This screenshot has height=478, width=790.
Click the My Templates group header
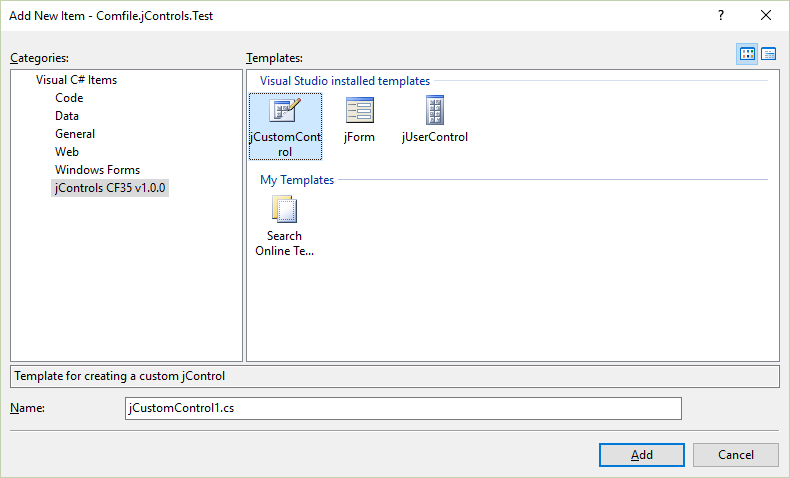tap(297, 180)
